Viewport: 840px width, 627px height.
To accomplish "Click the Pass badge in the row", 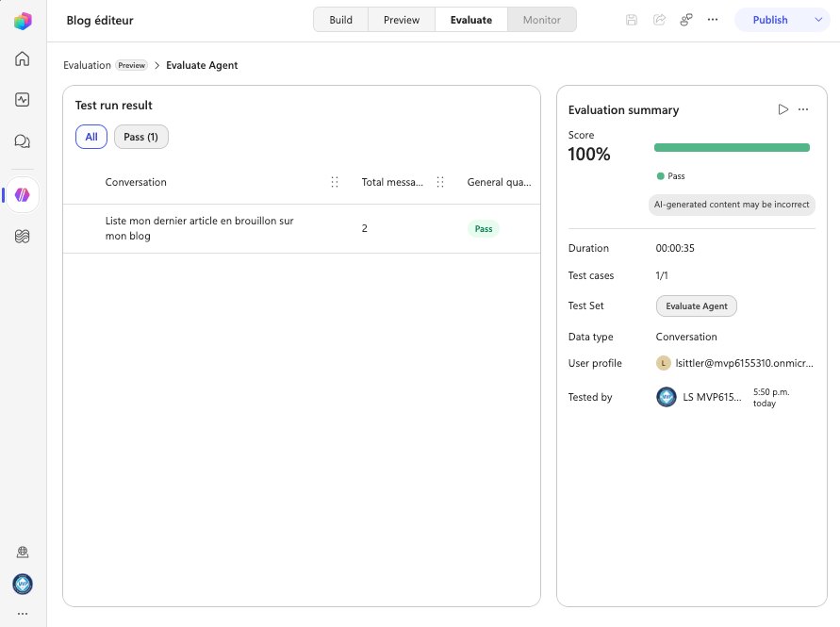I will [x=484, y=229].
